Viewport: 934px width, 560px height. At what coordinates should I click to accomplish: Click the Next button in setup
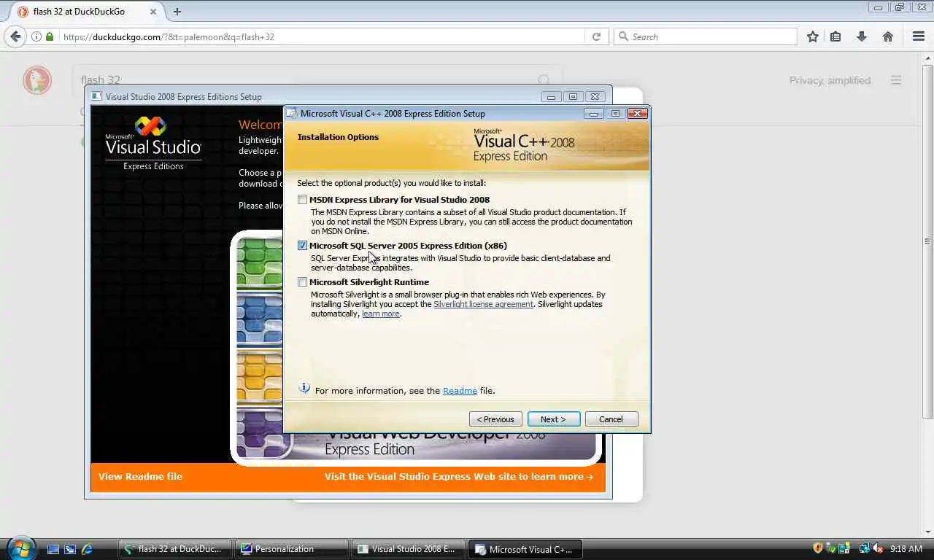pos(554,419)
